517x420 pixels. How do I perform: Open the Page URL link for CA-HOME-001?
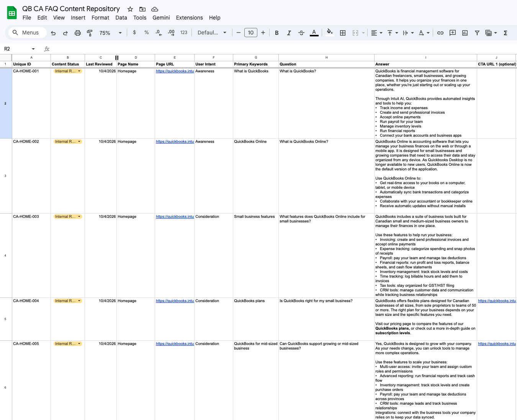point(175,71)
